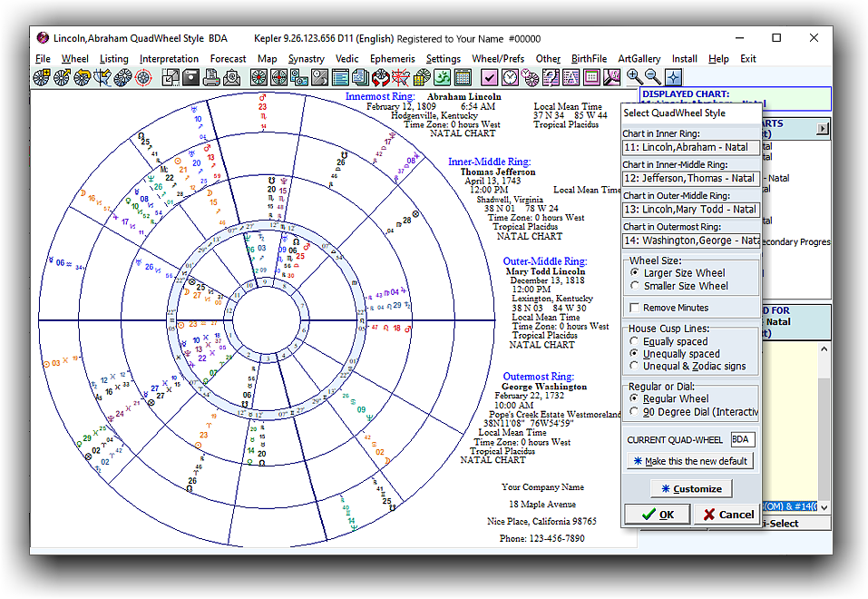This screenshot has width=868, height=599.
Task: Click the floppy disk save icon
Action: [190, 77]
